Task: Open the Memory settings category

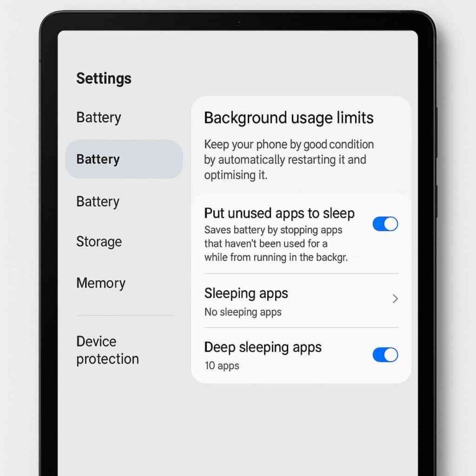Action: click(x=100, y=283)
